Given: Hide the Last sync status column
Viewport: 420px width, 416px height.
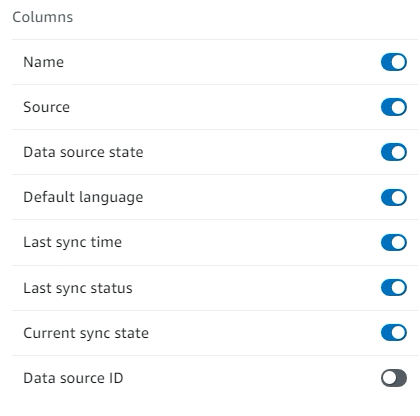Looking at the screenshot, I should click(x=394, y=288).
